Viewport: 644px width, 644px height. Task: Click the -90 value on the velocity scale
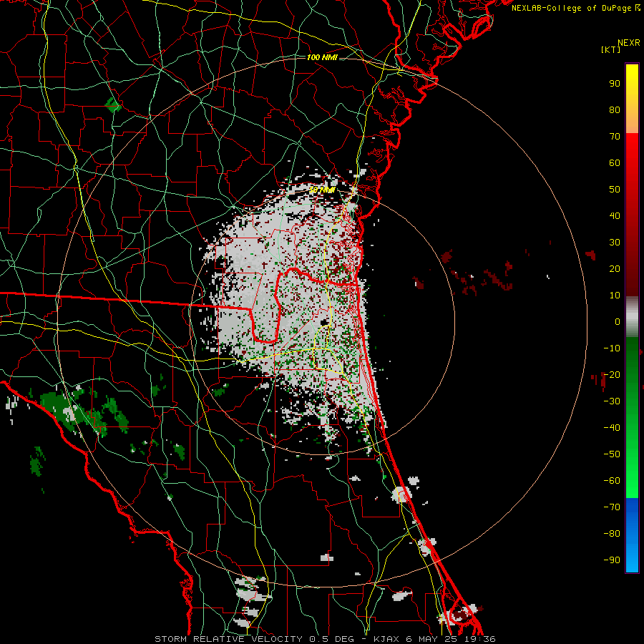tap(612, 560)
